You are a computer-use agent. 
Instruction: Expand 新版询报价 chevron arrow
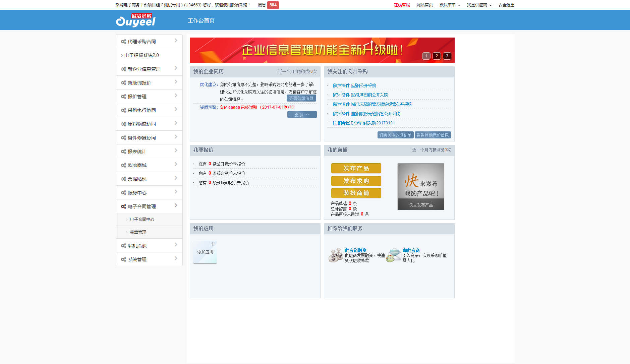(x=176, y=82)
